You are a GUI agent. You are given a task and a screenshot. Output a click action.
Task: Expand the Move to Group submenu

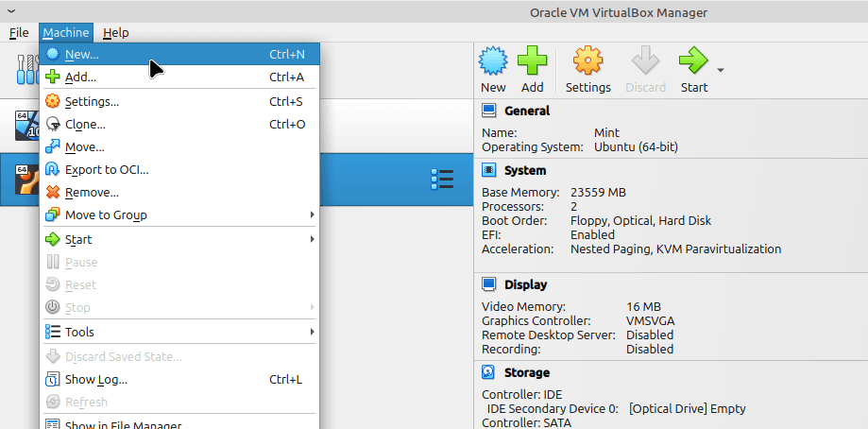[179, 215]
